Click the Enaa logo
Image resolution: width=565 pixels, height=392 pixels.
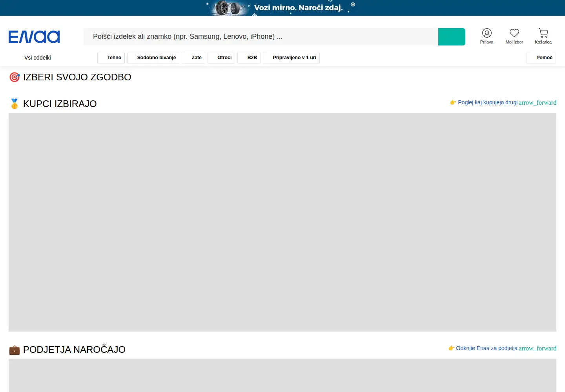[x=34, y=37]
